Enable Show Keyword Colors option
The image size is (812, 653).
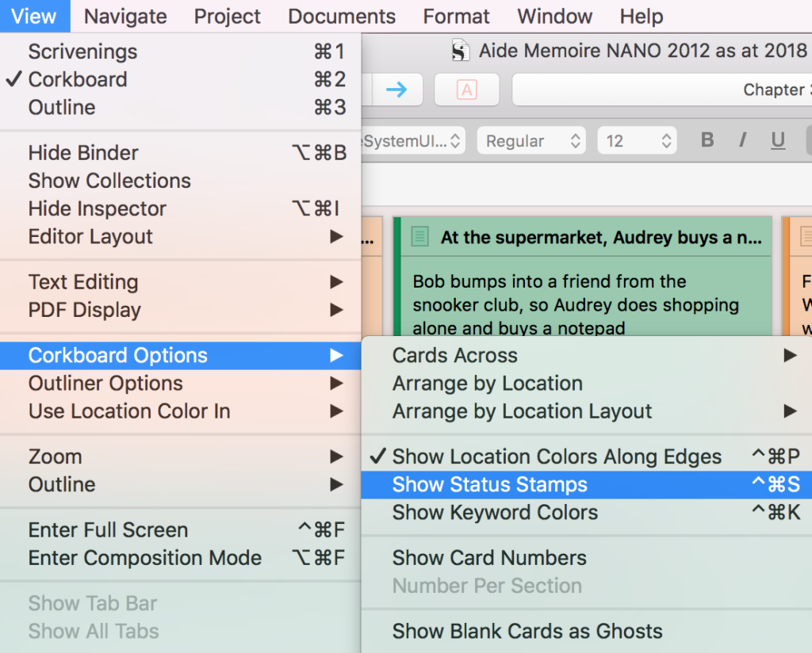point(495,513)
